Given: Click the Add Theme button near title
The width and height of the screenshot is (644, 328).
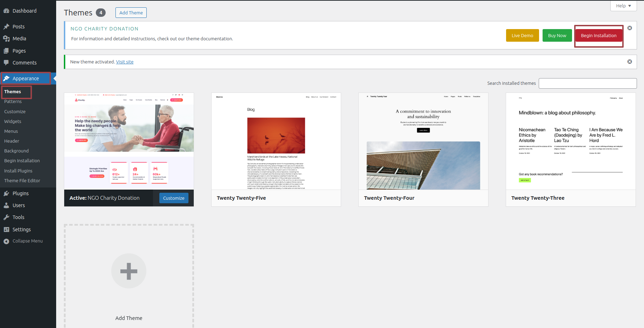Looking at the screenshot, I should 131,13.
